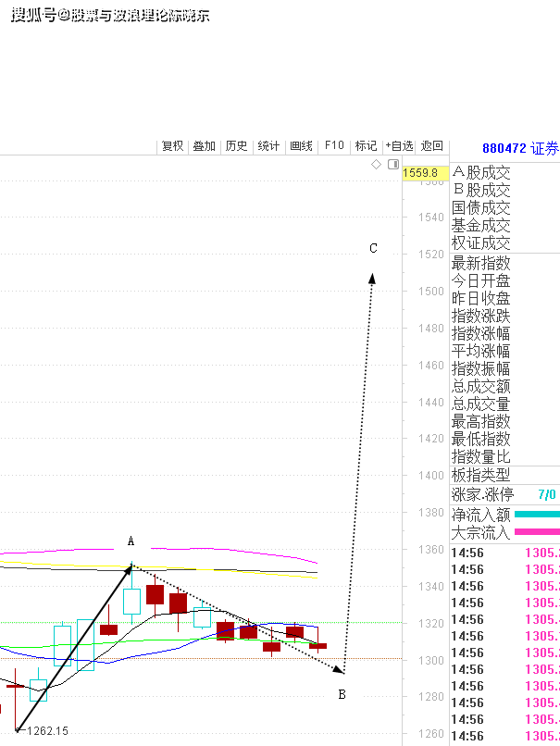The width and height of the screenshot is (560, 746).
Task: Select the point A label on chart
Action: (x=131, y=541)
